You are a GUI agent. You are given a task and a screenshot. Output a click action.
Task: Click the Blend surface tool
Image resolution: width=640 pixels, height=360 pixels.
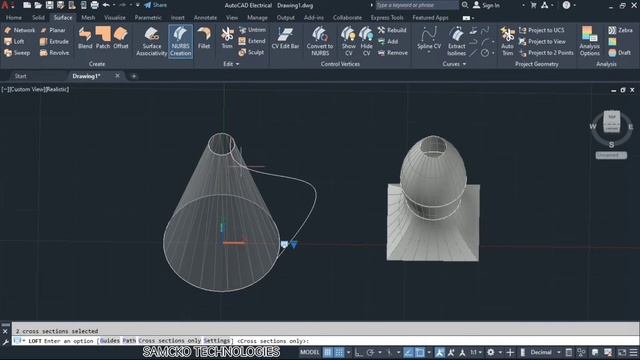tap(85, 38)
